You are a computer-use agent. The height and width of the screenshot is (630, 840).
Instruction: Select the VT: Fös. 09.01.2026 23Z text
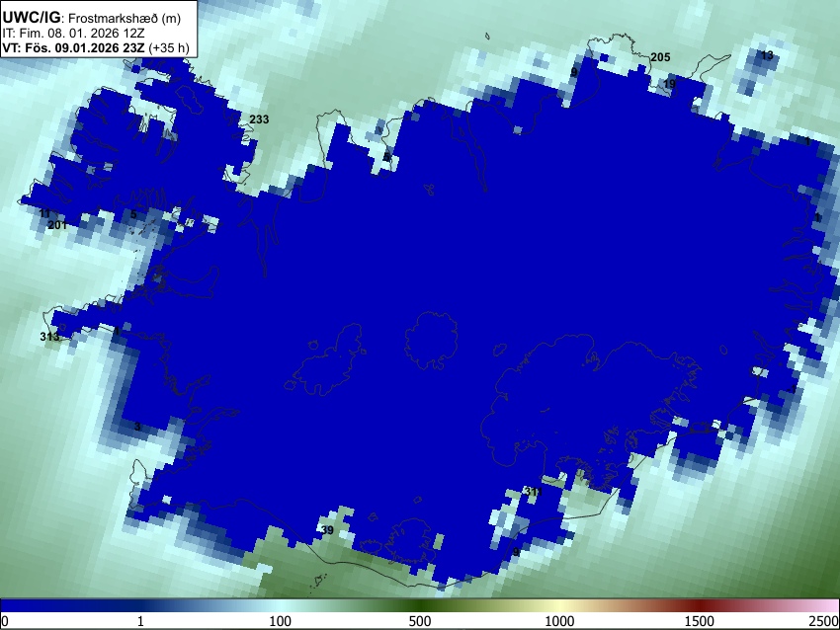pos(73,47)
